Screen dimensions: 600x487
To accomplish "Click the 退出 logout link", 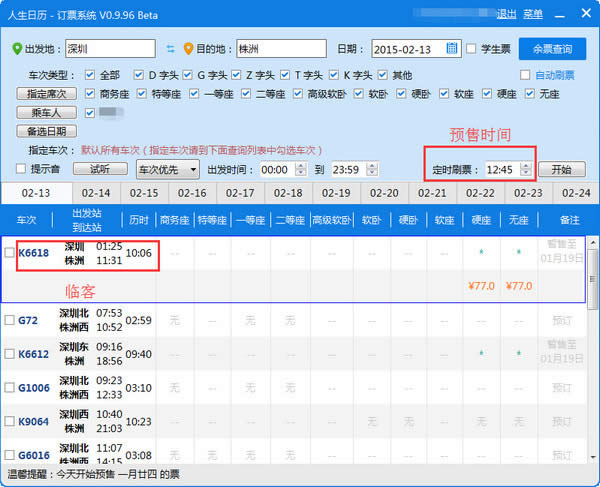I will click(x=506, y=14).
